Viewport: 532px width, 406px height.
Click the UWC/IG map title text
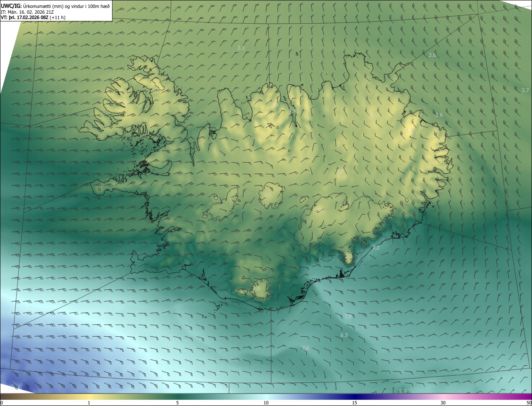click(56, 5)
